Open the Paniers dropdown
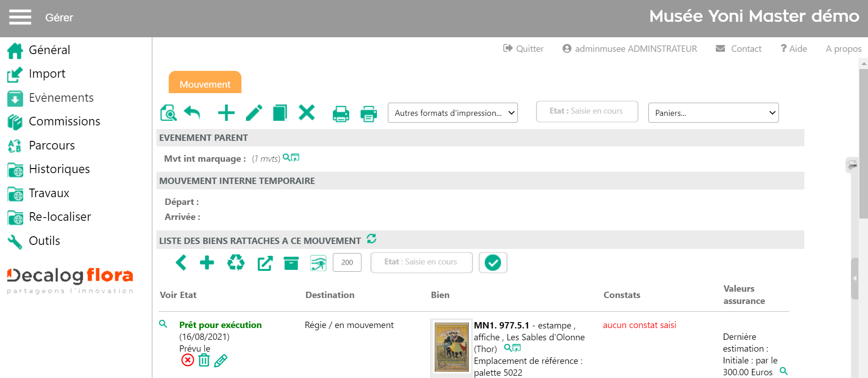 713,113
